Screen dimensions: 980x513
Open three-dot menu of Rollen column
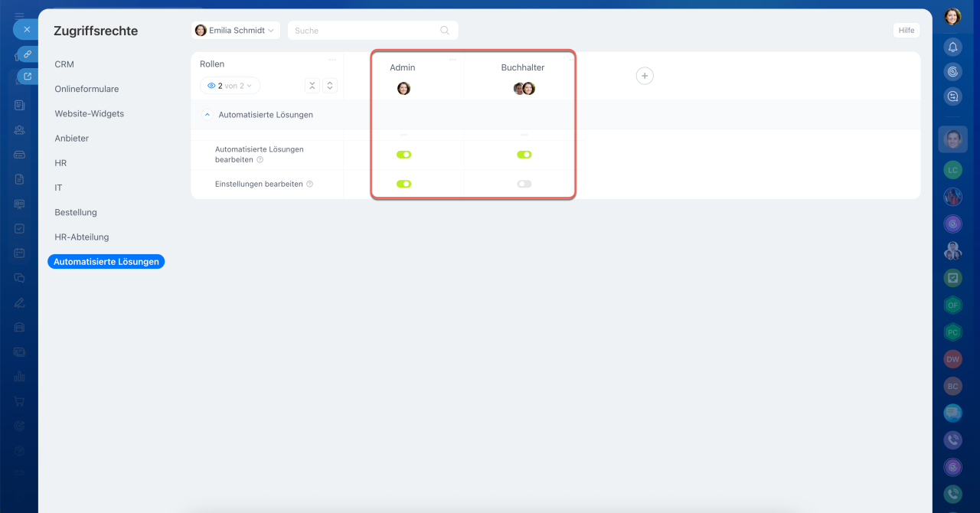click(332, 60)
